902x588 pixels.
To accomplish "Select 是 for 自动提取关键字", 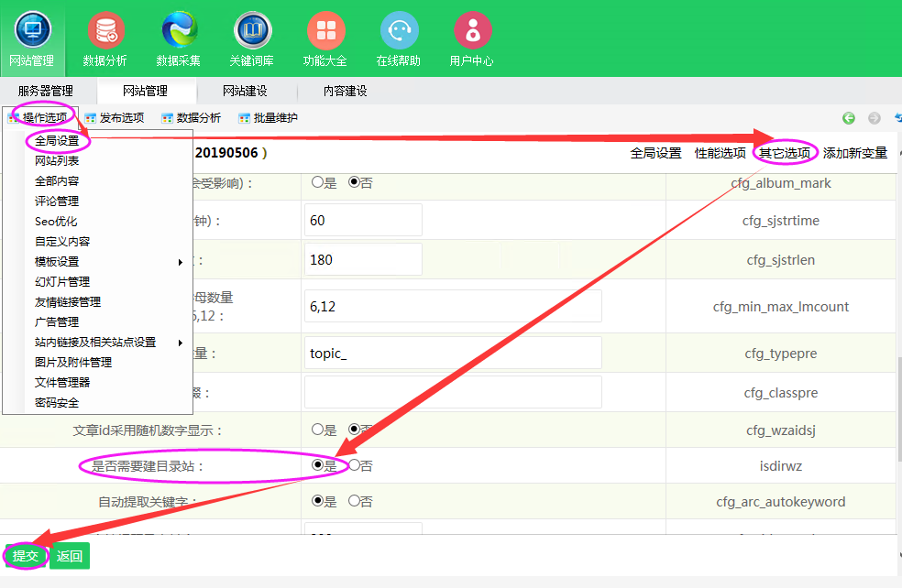I will point(317,501).
